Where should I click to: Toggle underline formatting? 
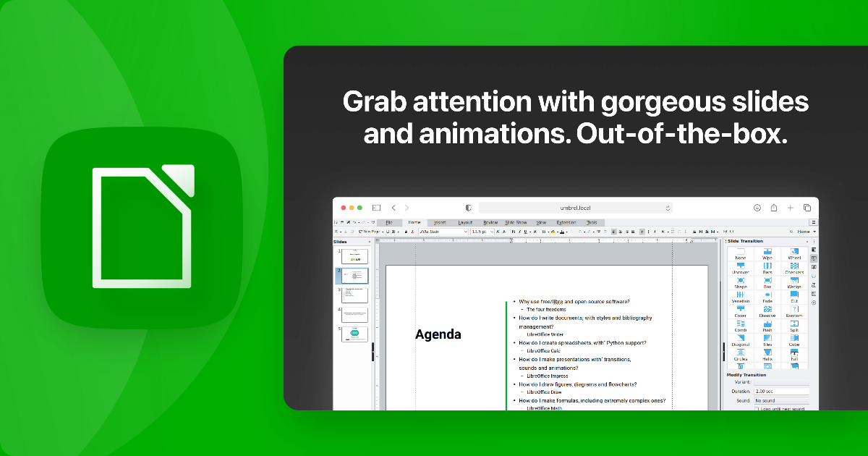[526, 232]
